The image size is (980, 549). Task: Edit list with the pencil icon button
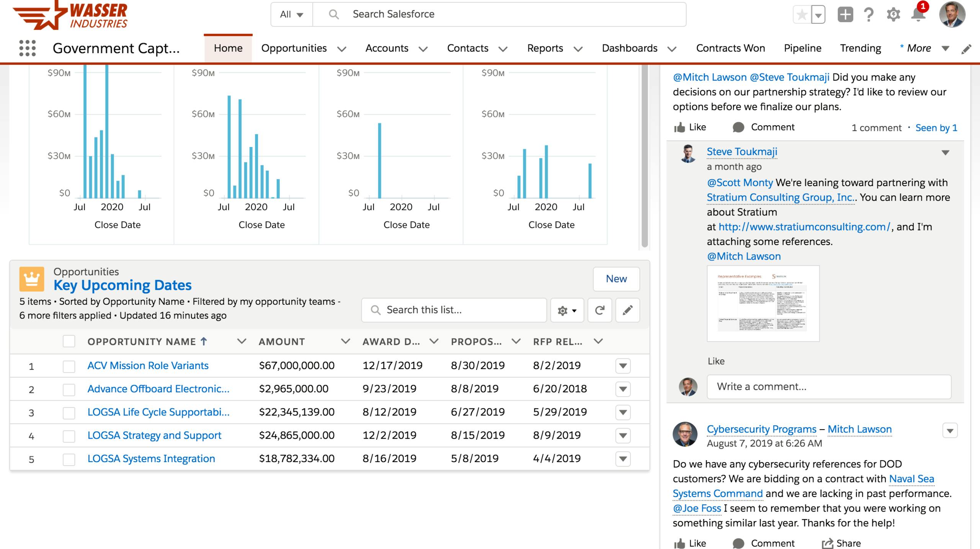pyautogui.click(x=627, y=310)
